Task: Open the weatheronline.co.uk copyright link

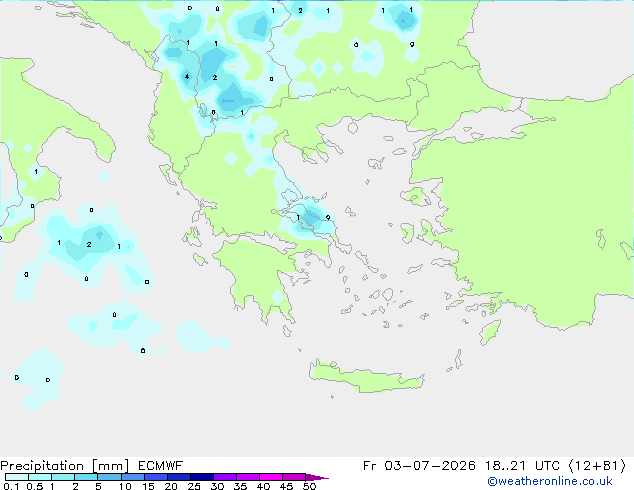Action: point(550,481)
